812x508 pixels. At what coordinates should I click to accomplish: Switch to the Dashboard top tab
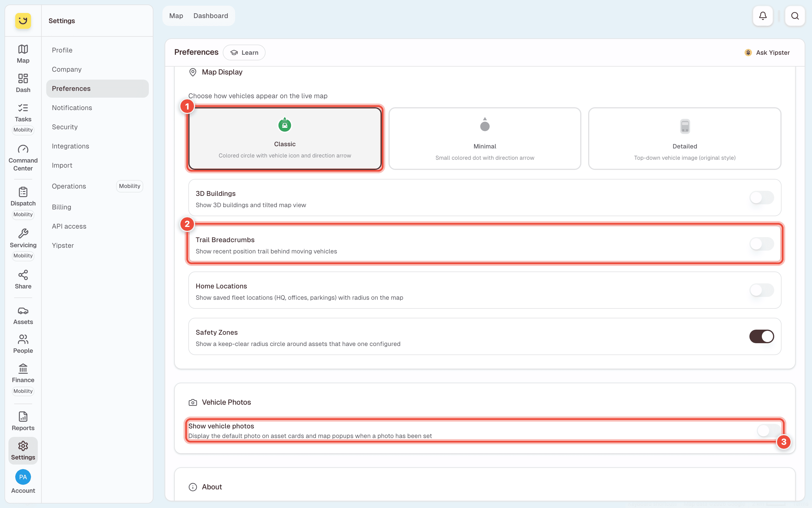[210, 16]
